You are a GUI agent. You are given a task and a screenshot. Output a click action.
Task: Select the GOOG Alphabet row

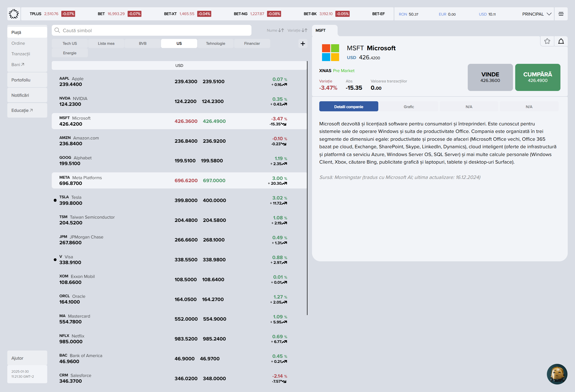tap(179, 161)
